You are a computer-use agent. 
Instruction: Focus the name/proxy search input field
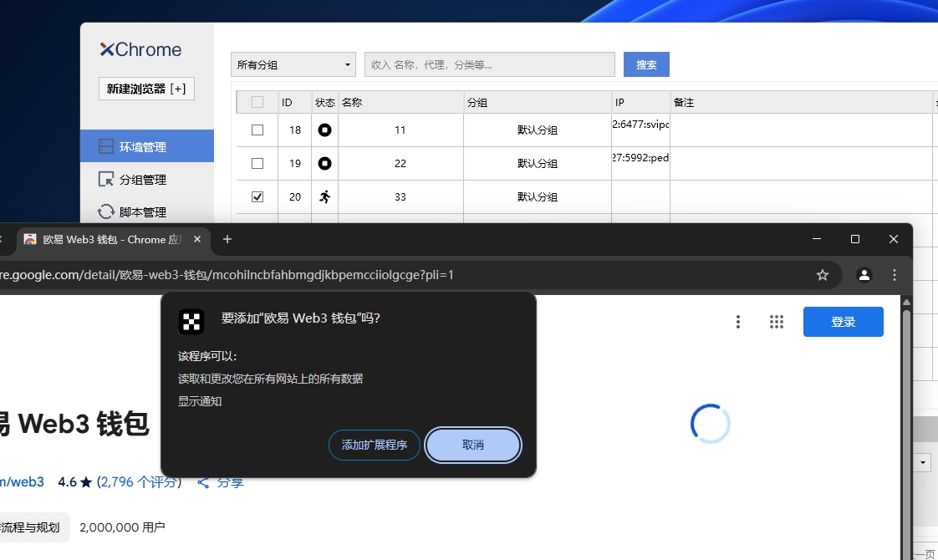(x=490, y=64)
